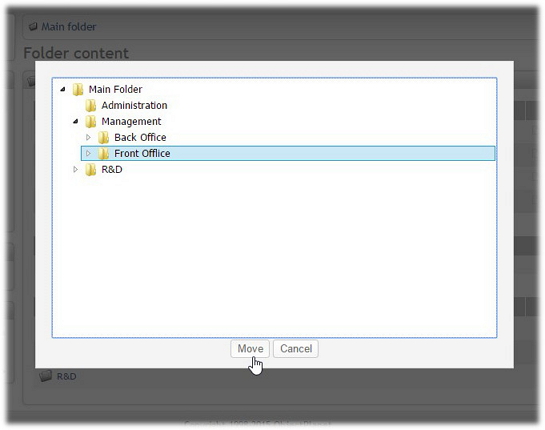Select the Back Office folder label
Screen dimensions: 545x430
click(140, 137)
